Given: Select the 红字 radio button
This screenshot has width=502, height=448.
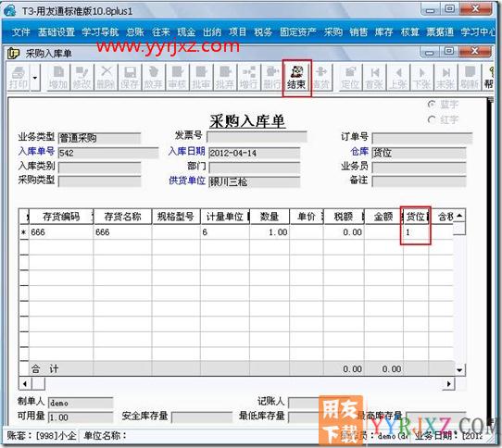Looking at the screenshot, I should pos(432,119).
